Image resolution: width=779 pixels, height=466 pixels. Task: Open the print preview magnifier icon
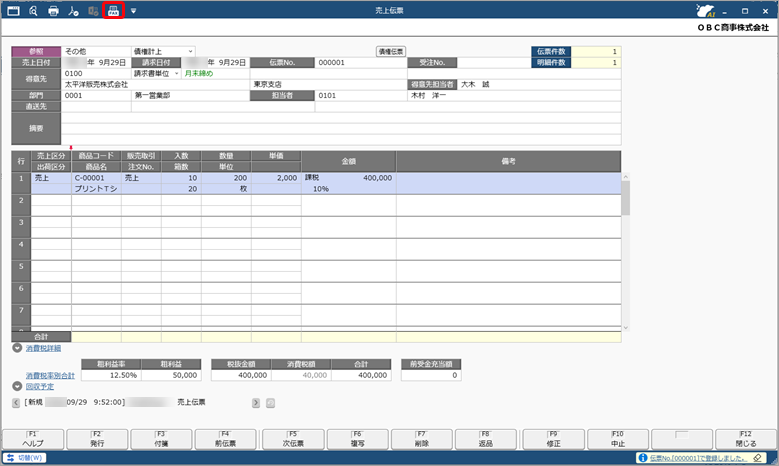coord(33,10)
